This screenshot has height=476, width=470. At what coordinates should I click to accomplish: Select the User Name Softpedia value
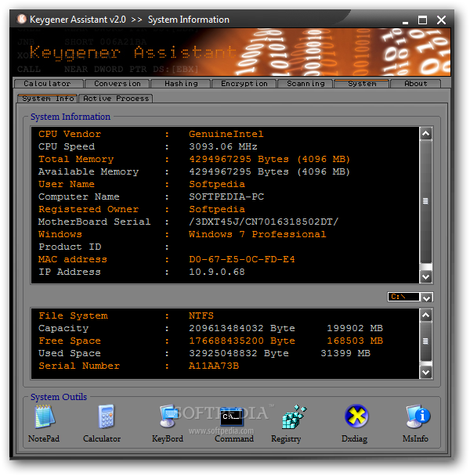(x=217, y=184)
